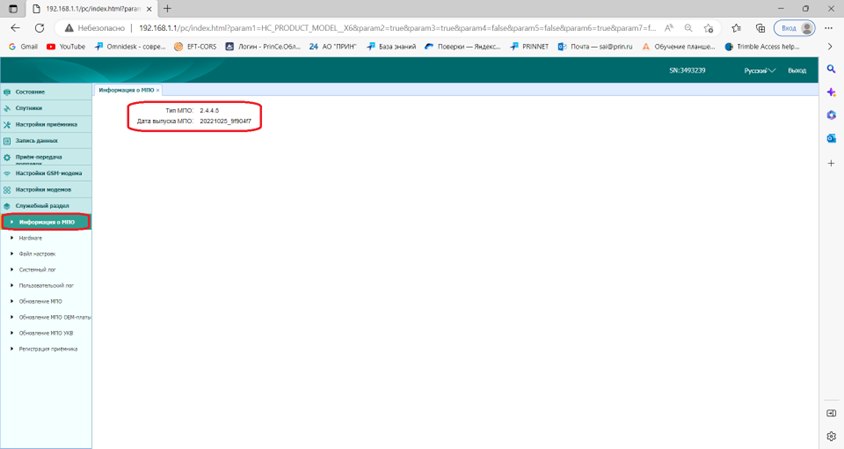The width and height of the screenshot is (844, 449).
Task: Open the Обучение планше... bookmark
Action: pyautogui.click(x=678, y=47)
